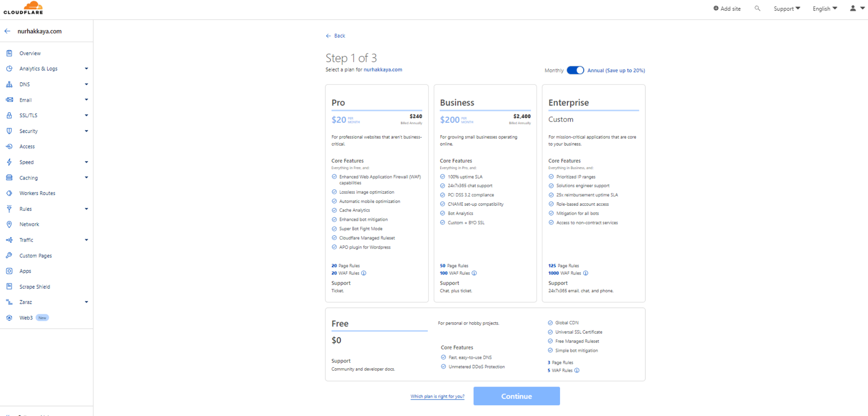Select the Enterprise plan card
This screenshot has width=868, height=416.
[x=594, y=193]
